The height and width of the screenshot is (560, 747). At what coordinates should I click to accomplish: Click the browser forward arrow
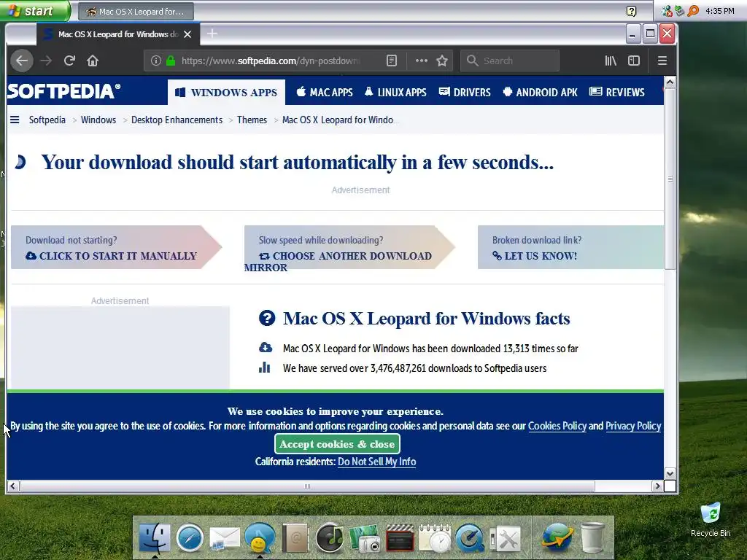pos(46,61)
